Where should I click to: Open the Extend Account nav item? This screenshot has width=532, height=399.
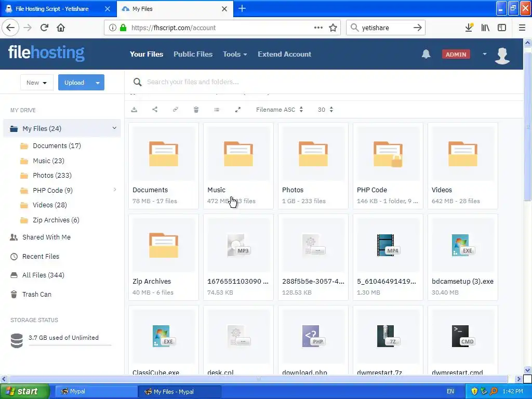point(284,54)
